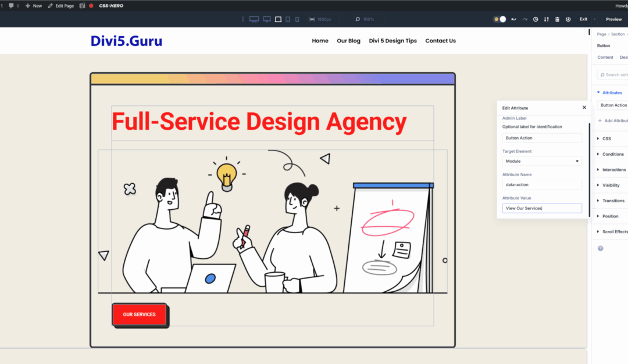
Task: Open the Target Element dropdown
Action: click(x=542, y=161)
